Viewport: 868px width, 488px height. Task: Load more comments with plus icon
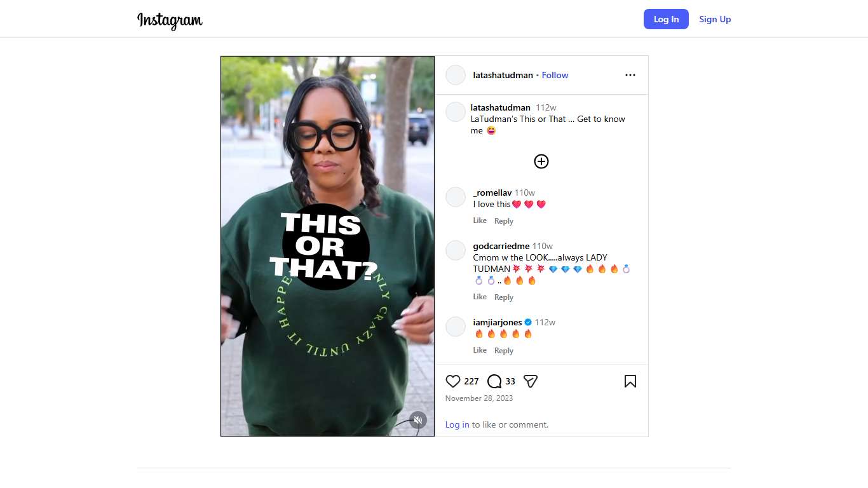pos(541,161)
